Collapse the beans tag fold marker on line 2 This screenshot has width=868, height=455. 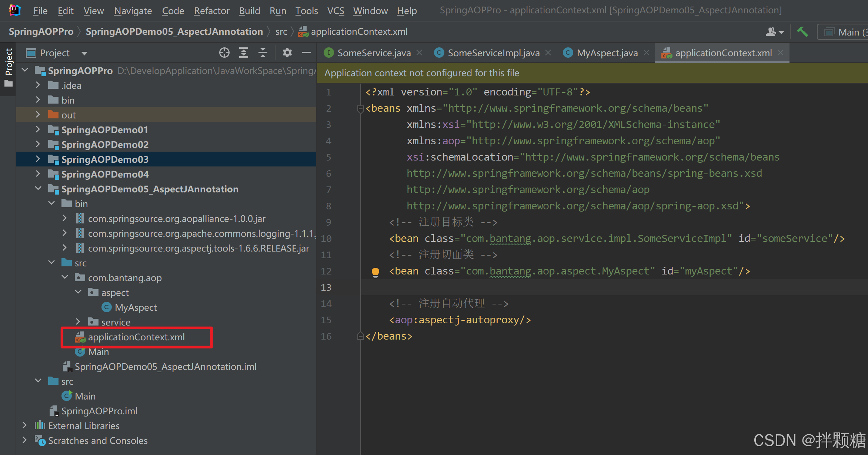360,109
